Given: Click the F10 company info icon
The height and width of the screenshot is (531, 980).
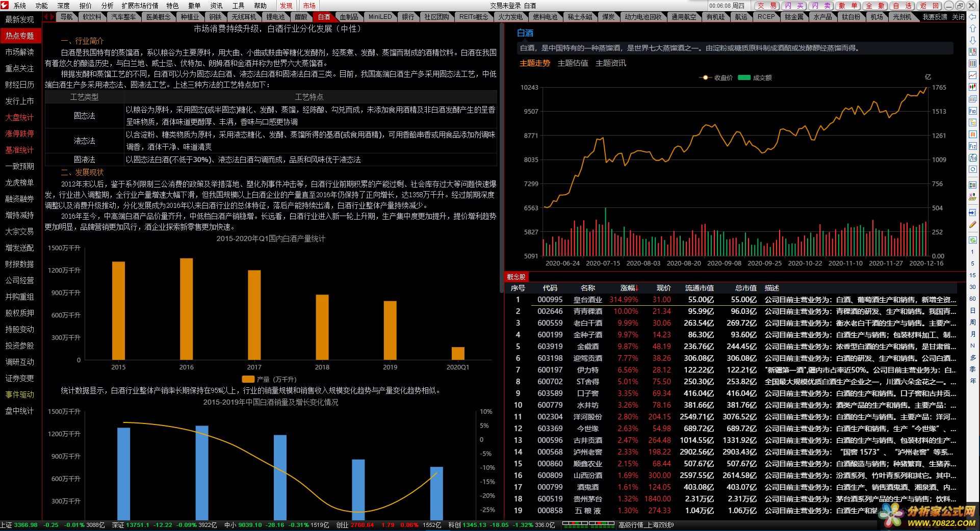Looking at the screenshot, I should [x=973, y=111].
